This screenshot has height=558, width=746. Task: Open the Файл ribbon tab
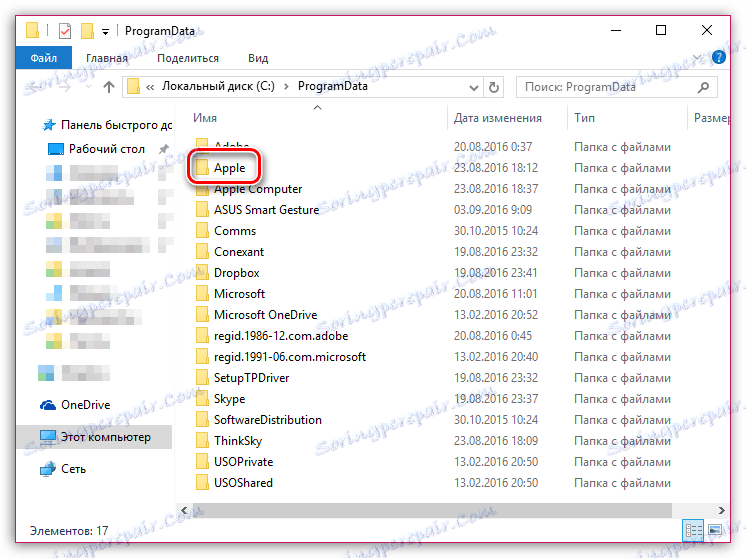44,58
